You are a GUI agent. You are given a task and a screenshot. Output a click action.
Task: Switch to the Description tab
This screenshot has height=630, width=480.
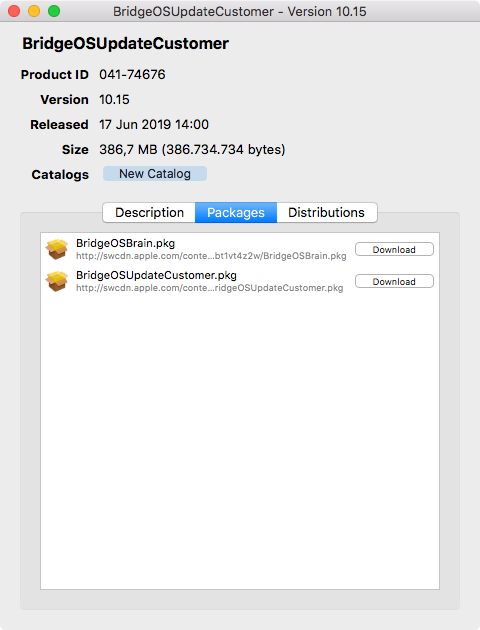149,213
